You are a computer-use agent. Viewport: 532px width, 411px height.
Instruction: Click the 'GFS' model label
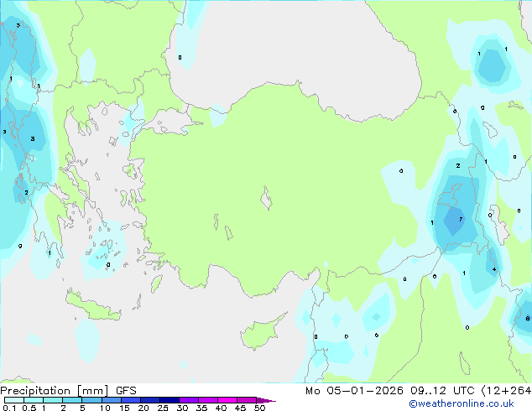point(126,391)
